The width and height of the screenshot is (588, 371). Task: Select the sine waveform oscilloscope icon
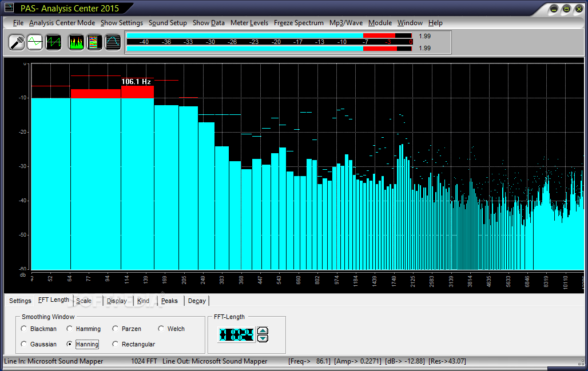click(x=35, y=42)
